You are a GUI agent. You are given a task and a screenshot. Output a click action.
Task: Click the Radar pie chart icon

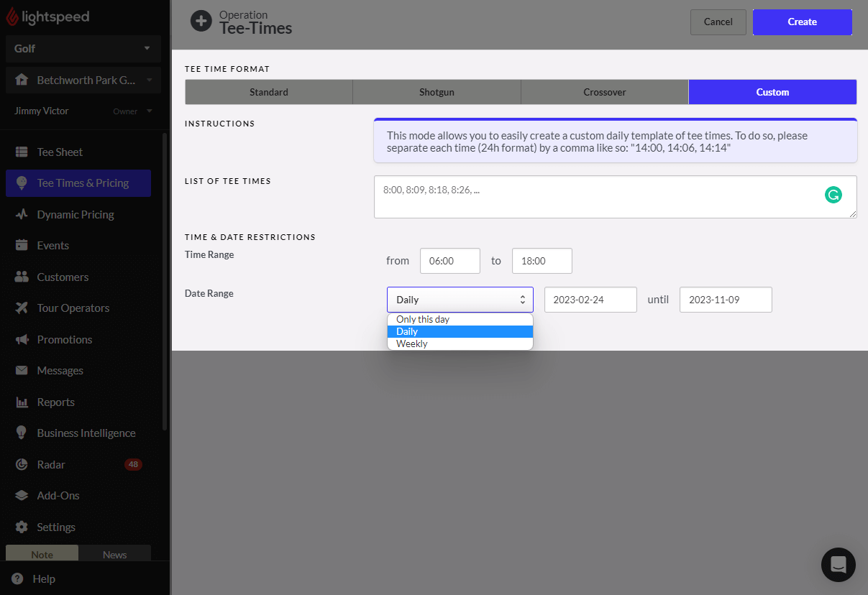[x=22, y=464]
